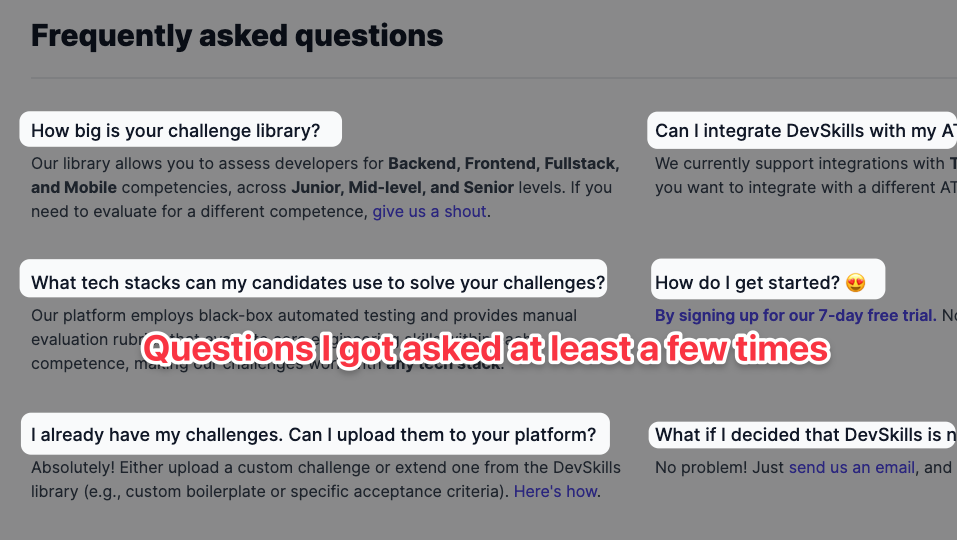Screen dimensions: 957x540
Task: Follow the 'Here's how' link
Action: click(x=555, y=492)
